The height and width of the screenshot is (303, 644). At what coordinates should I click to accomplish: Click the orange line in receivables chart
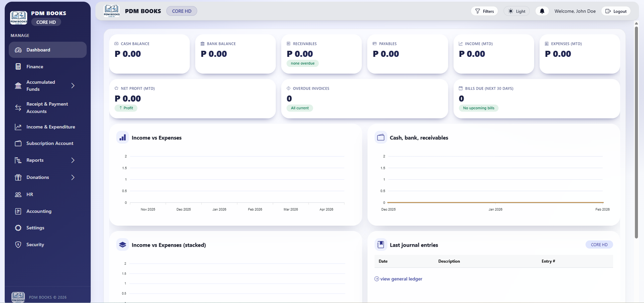coord(495,202)
